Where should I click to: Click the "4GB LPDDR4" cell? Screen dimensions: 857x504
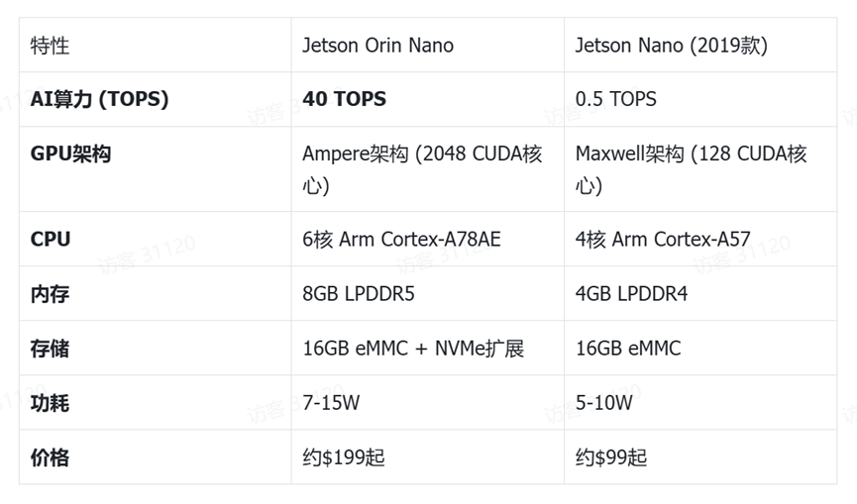631,294
